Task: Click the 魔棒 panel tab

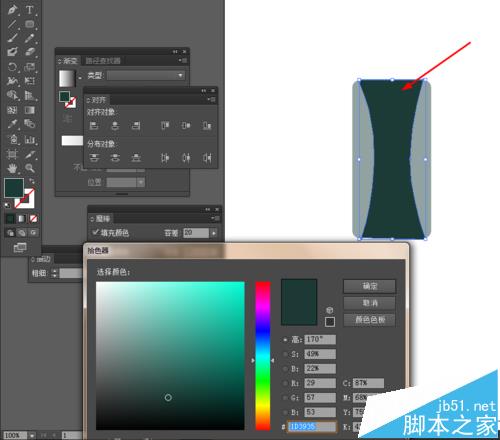Action: point(100,219)
